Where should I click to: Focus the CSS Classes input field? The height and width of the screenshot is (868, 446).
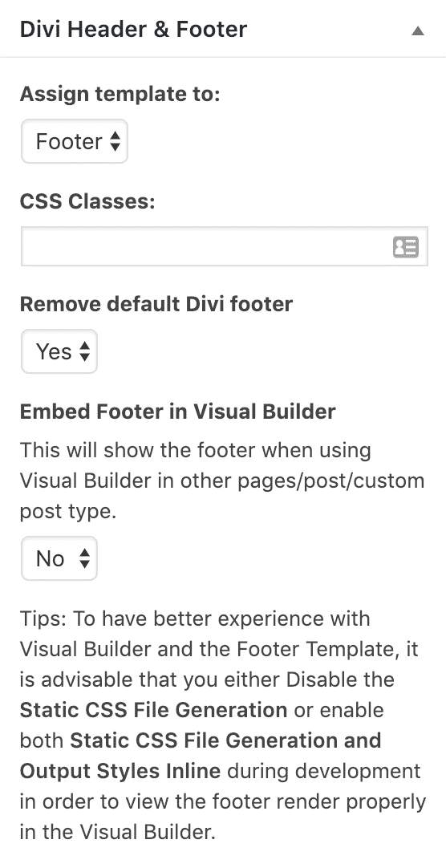[224, 246]
